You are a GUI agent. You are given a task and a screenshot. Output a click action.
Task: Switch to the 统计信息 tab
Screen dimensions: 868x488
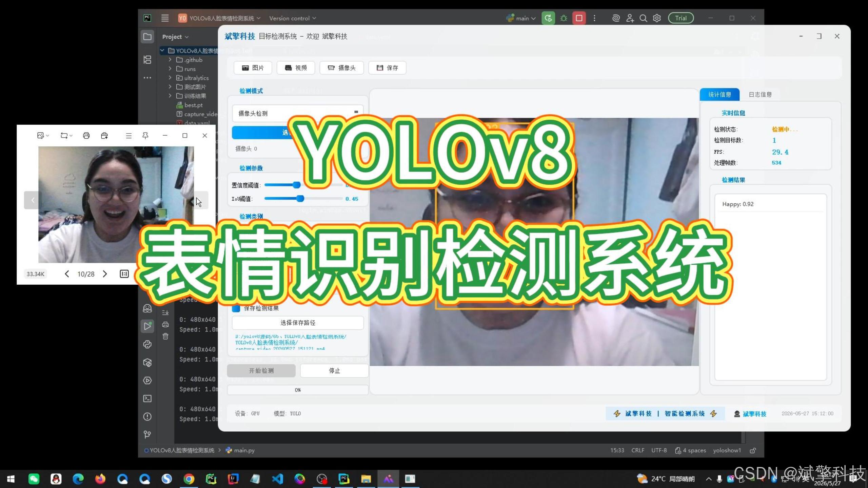719,95
